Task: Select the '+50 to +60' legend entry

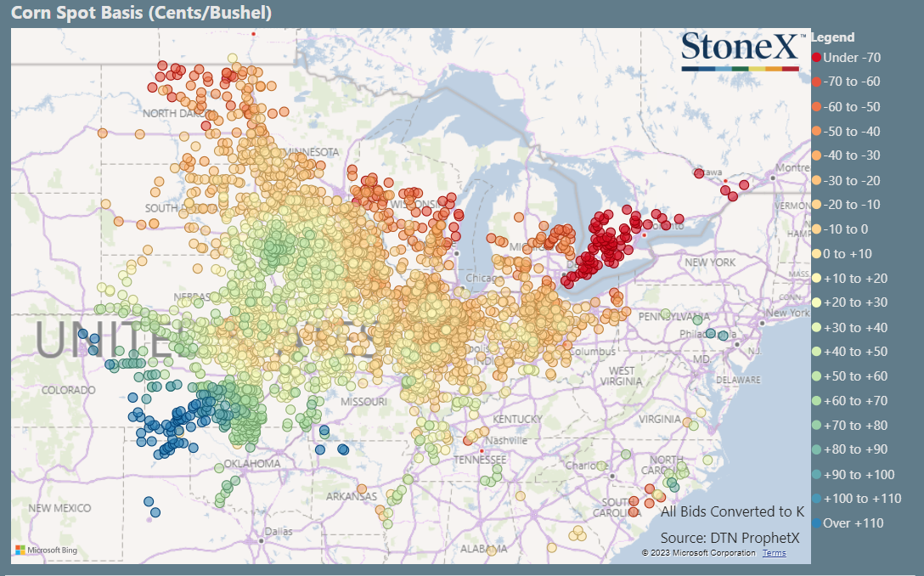Action: (x=850, y=376)
